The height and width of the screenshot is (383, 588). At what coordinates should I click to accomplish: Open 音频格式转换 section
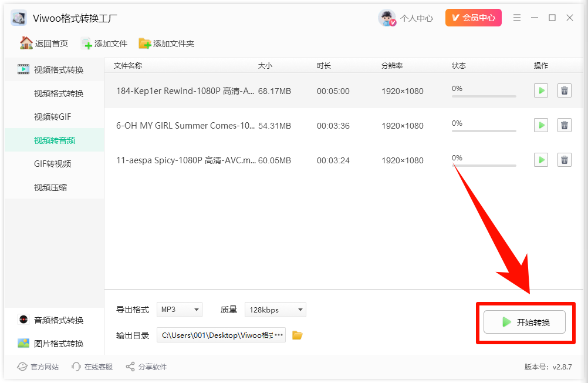[55, 320]
